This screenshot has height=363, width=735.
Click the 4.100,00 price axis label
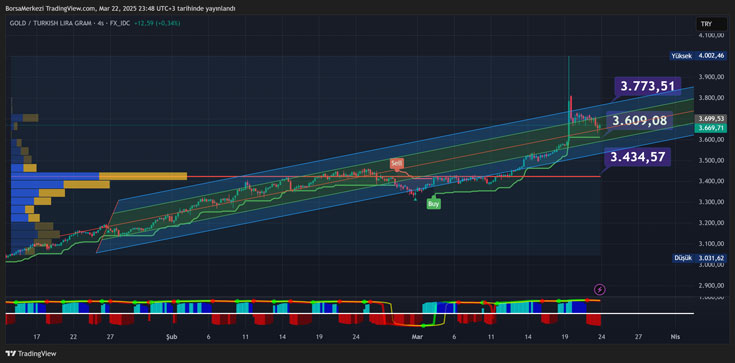tap(711, 35)
